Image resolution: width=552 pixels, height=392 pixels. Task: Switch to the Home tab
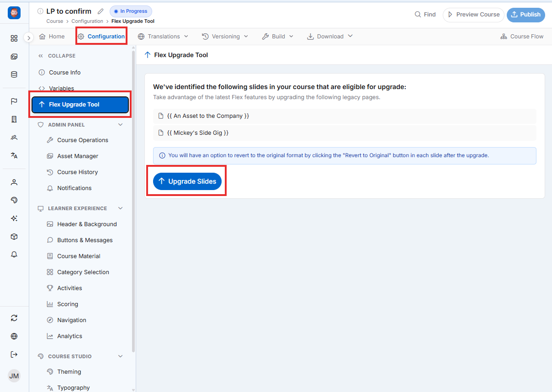click(52, 37)
